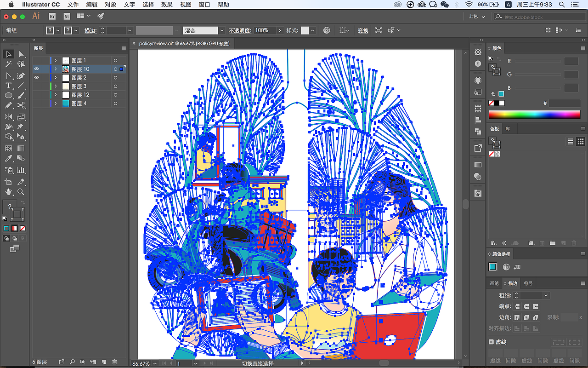Viewport: 588px width, 368px height.
Task: Open Adobe Stock via St icon
Action: click(67, 16)
